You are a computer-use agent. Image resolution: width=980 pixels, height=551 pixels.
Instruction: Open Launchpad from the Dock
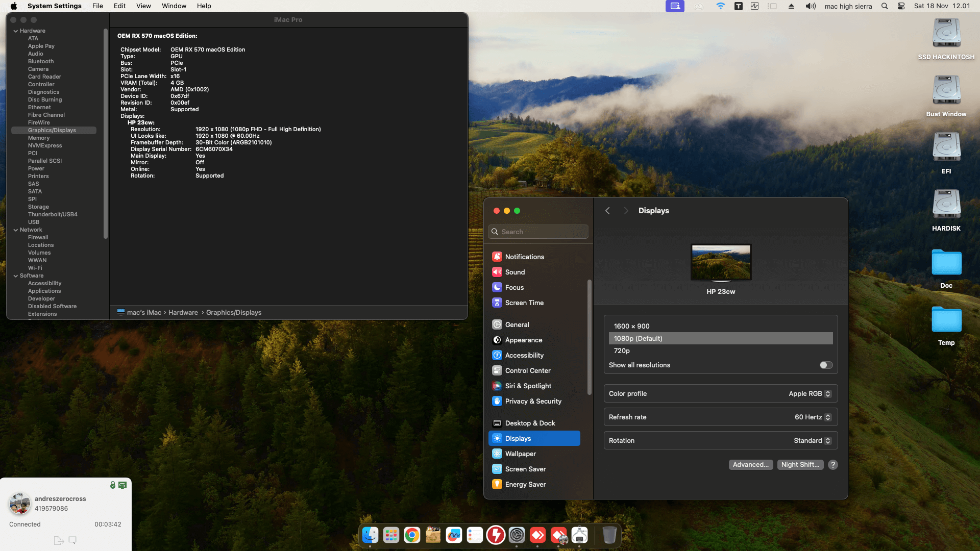pyautogui.click(x=391, y=535)
